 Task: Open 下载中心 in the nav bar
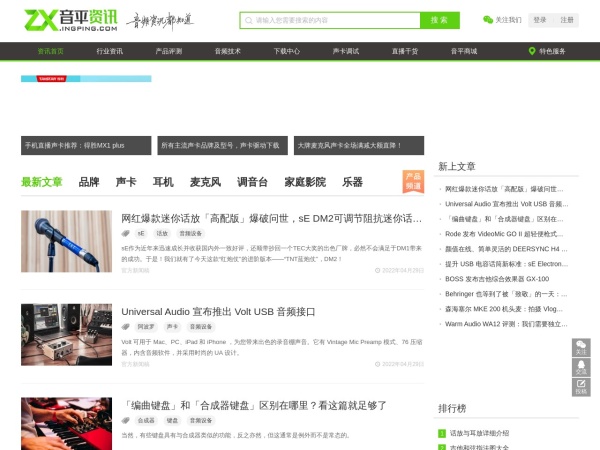(287, 51)
